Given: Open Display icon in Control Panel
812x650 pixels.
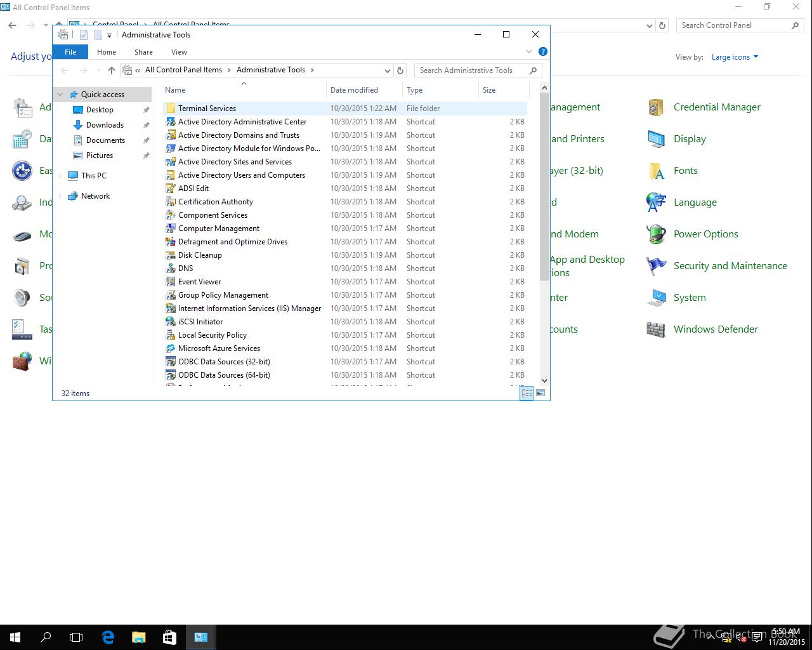Looking at the screenshot, I should click(x=656, y=139).
